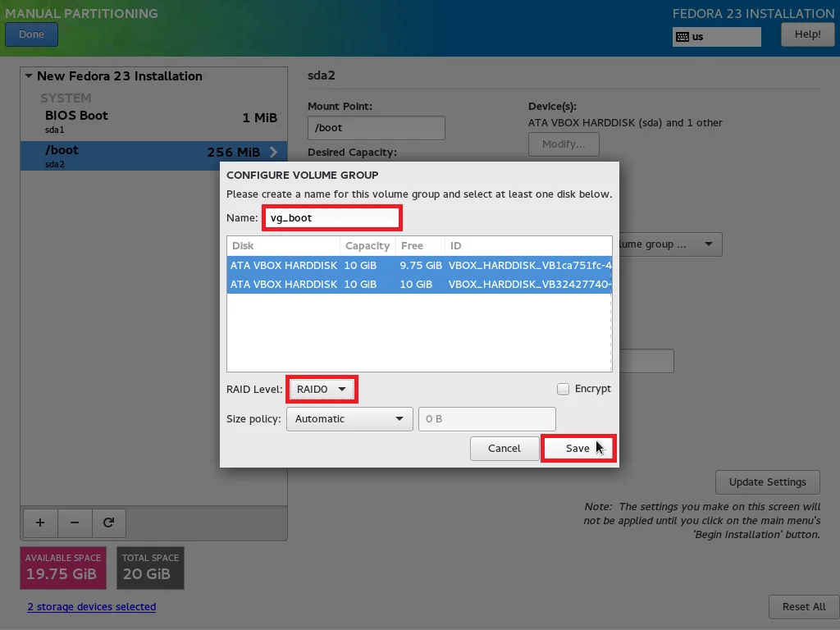This screenshot has height=630, width=840.
Task: Open the volume group dropdown behind dialog
Action: (670, 244)
